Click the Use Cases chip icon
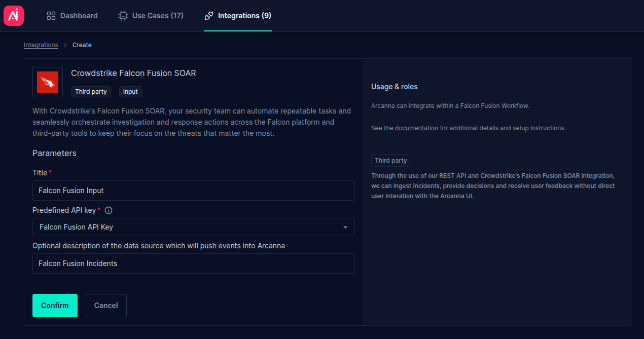Screen dimensions: 644x339 click(123, 16)
